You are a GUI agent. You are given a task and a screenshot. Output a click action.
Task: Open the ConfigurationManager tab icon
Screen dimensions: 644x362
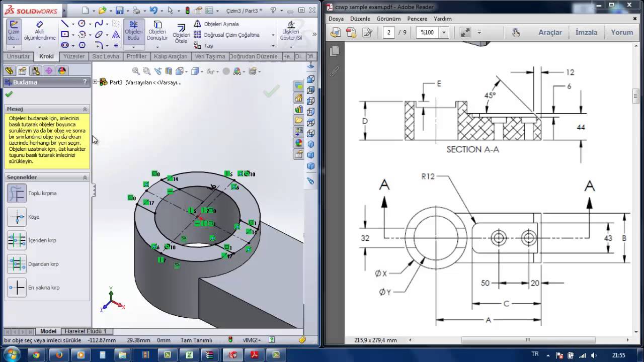[x=35, y=71]
